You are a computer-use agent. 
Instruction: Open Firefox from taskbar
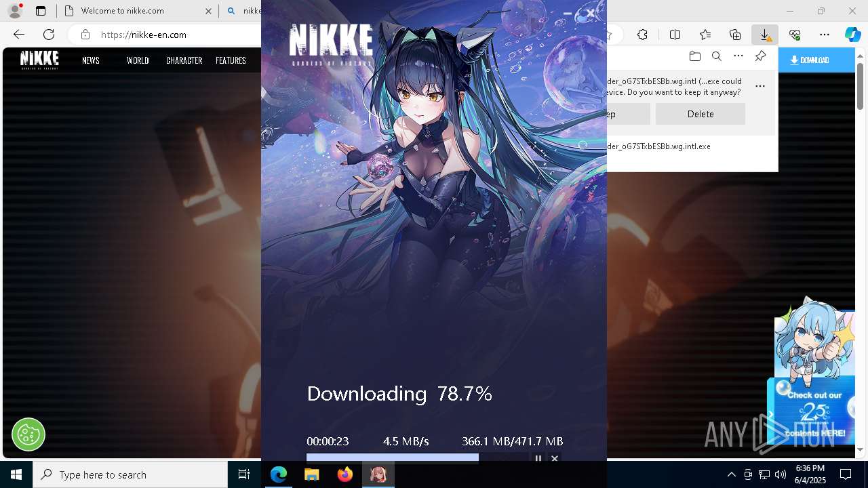click(x=345, y=475)
